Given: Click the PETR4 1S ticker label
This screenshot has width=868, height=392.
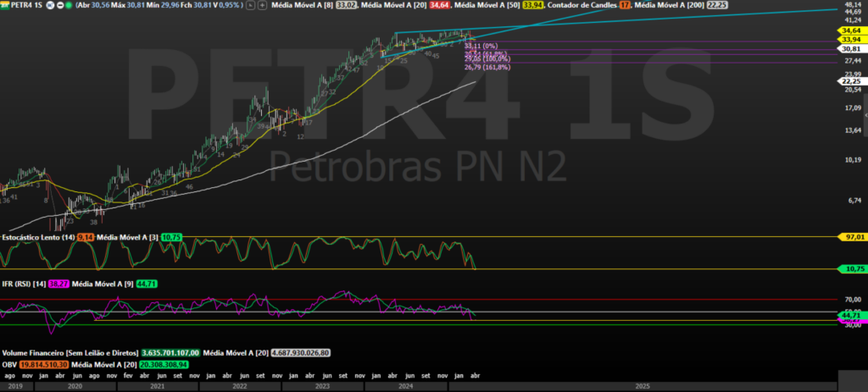Looking at the screenshot, I should (28, 4).
